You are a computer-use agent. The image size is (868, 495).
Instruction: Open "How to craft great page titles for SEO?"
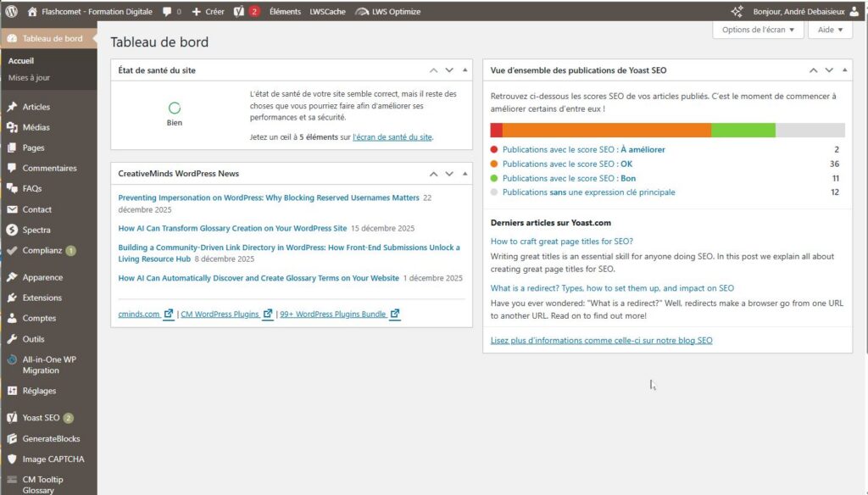pyautogui.click(x=561, y=241)
